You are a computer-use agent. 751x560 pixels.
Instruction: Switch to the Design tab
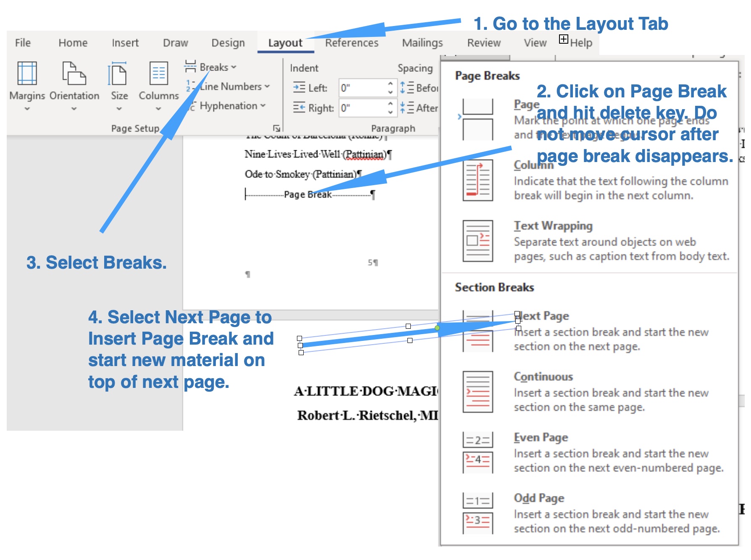click(228, 43)
